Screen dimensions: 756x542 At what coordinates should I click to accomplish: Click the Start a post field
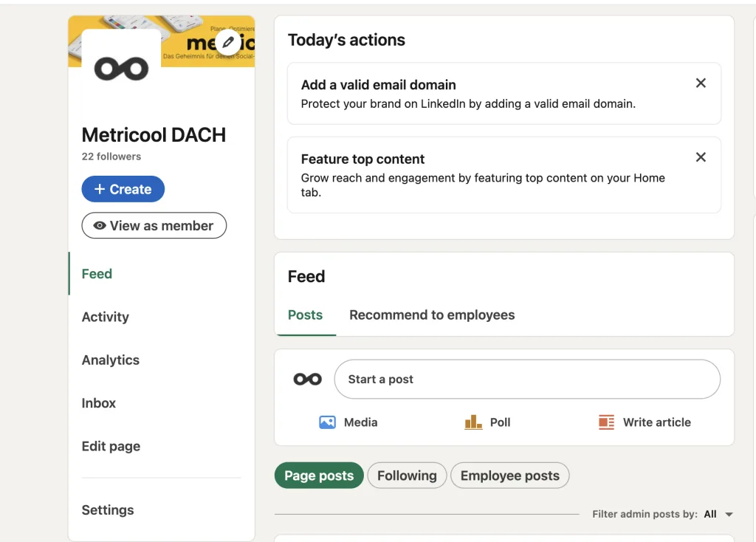527,379
